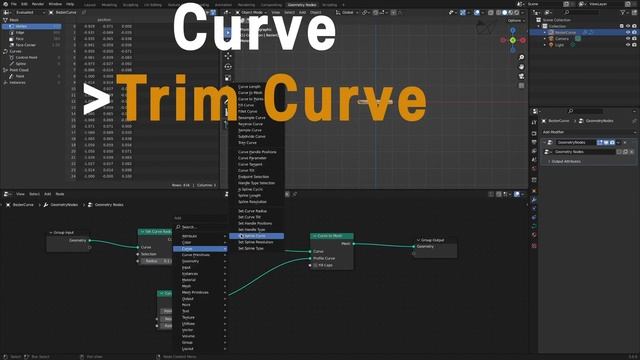Toggle the Collection exclude checkbox
The height and width of the screenshot is (360, 640).
tap(622, 26)
